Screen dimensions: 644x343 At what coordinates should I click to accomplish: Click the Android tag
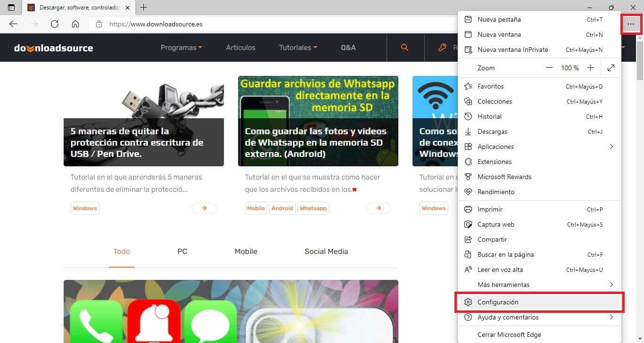click(x=282, y=208)
